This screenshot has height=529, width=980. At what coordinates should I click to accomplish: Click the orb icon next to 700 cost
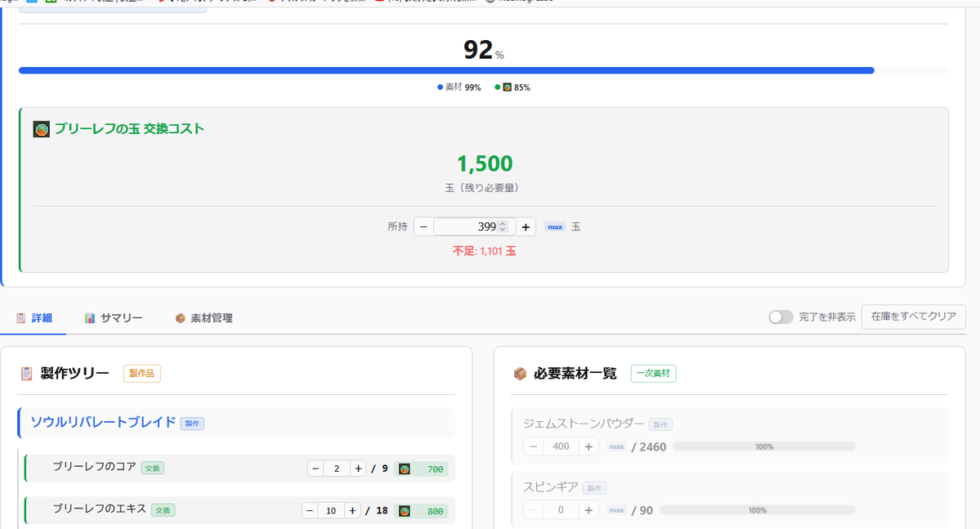point(405,469)
